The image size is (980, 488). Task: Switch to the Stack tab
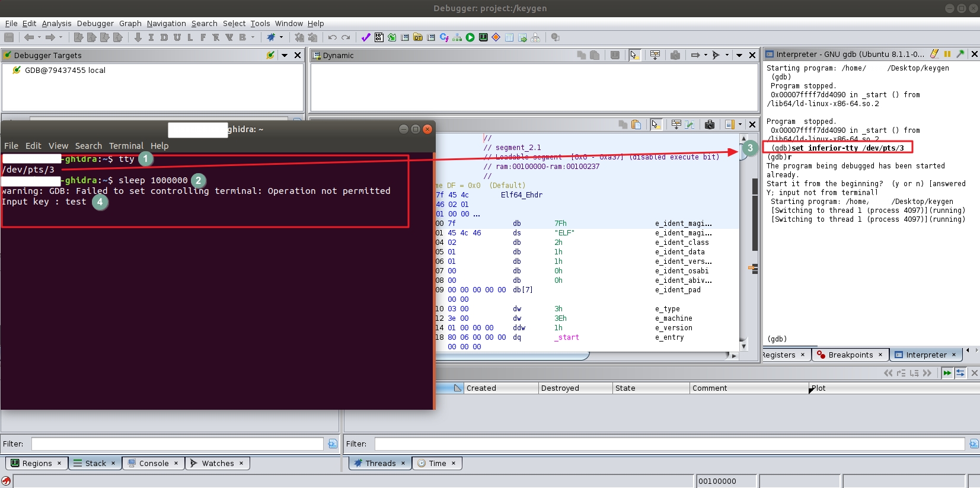[95, 463]
